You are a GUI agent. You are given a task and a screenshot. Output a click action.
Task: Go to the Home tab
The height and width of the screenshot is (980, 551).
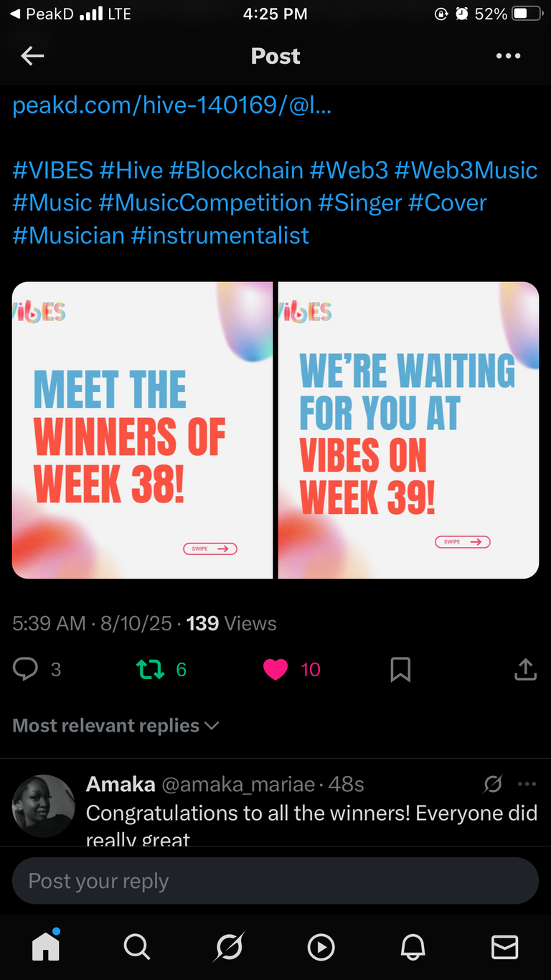(x=46, y=947)
